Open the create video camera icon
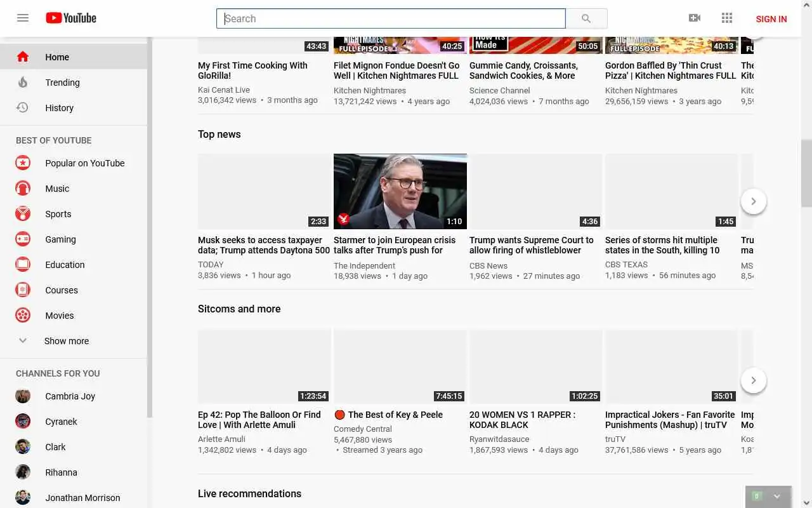The image size is (812, 508). (695, 18)
